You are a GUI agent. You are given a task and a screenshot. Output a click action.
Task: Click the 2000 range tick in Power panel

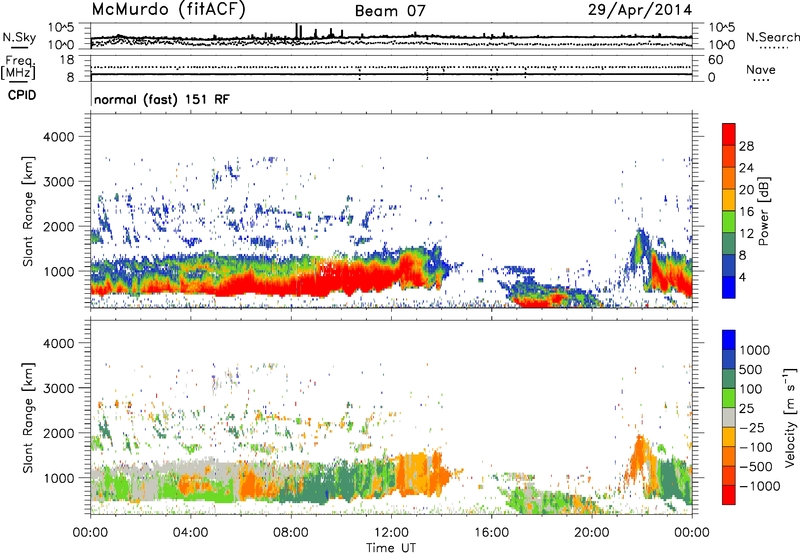click(59, 226)
